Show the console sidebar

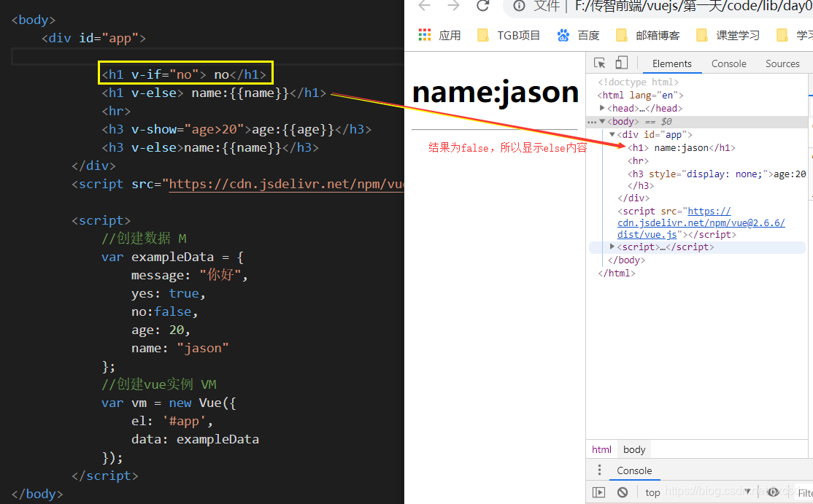pos(598,492)
